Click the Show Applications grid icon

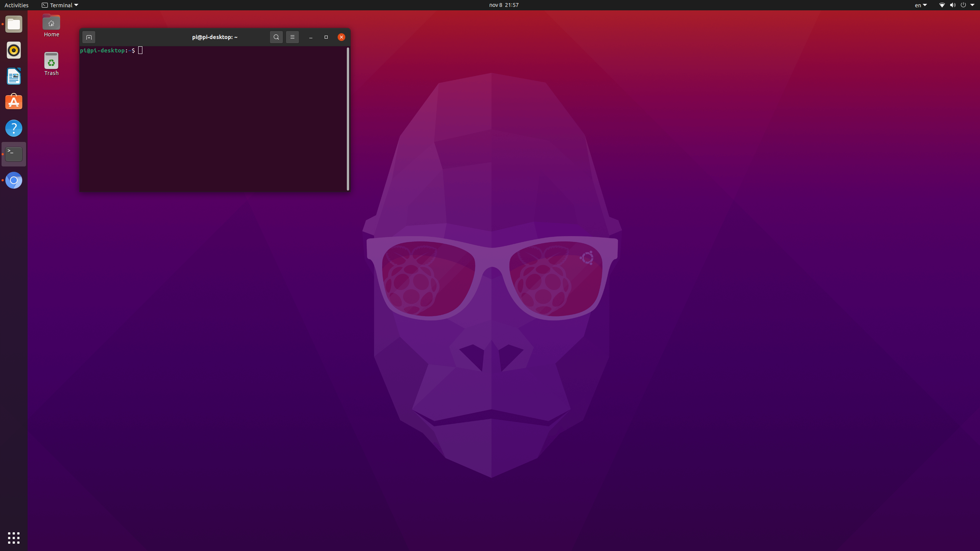13,537
